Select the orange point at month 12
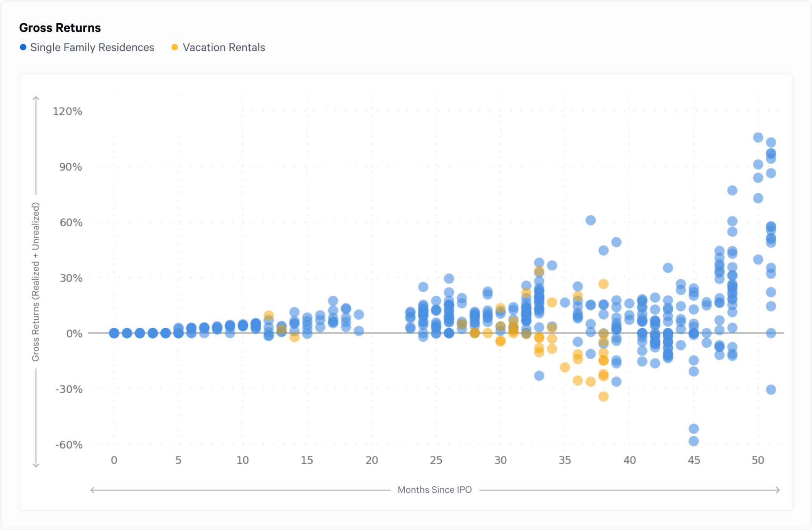812x530 pixels. click(268, 315)
